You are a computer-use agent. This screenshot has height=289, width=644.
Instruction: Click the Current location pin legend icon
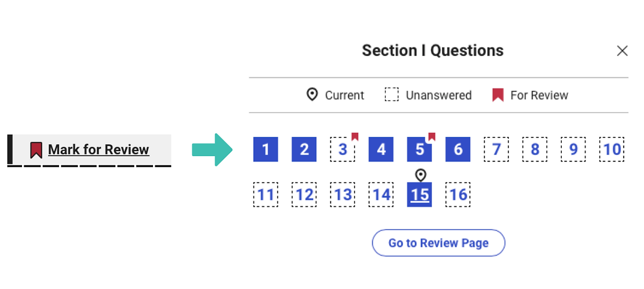312,95
